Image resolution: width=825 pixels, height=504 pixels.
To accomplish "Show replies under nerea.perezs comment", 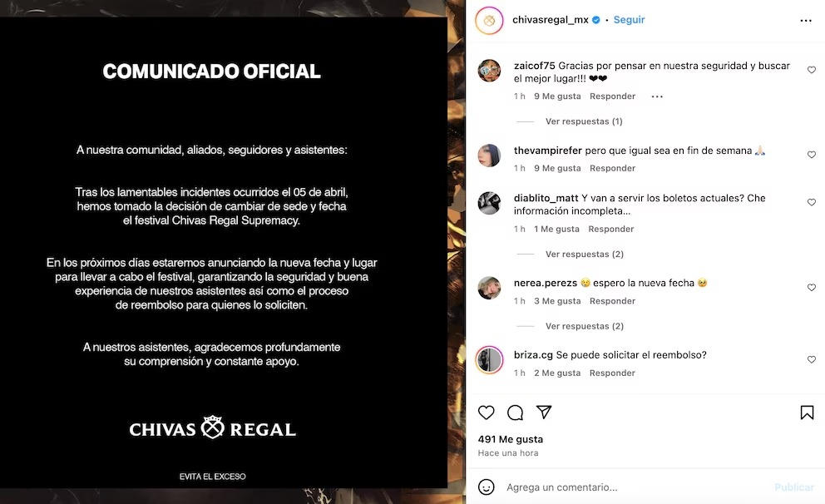I will [584, 326].
